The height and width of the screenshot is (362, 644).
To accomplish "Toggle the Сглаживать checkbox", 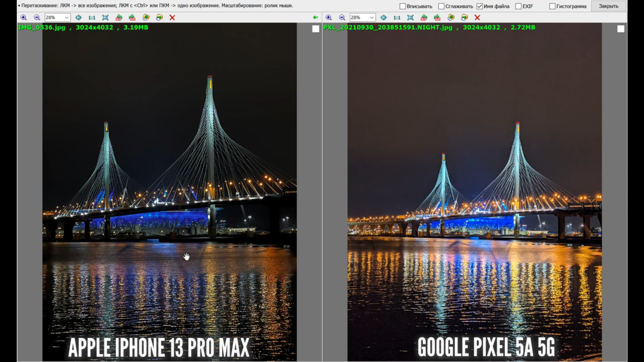I will tap(441, 6).
